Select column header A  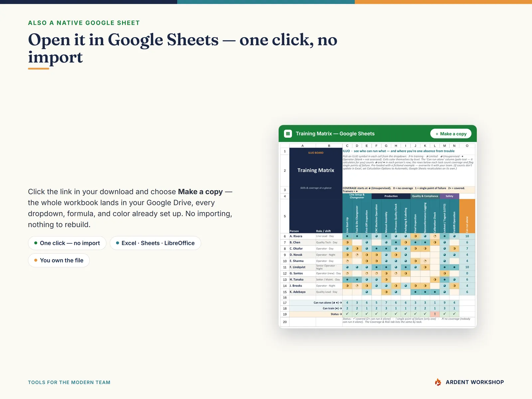coord(303,146)
